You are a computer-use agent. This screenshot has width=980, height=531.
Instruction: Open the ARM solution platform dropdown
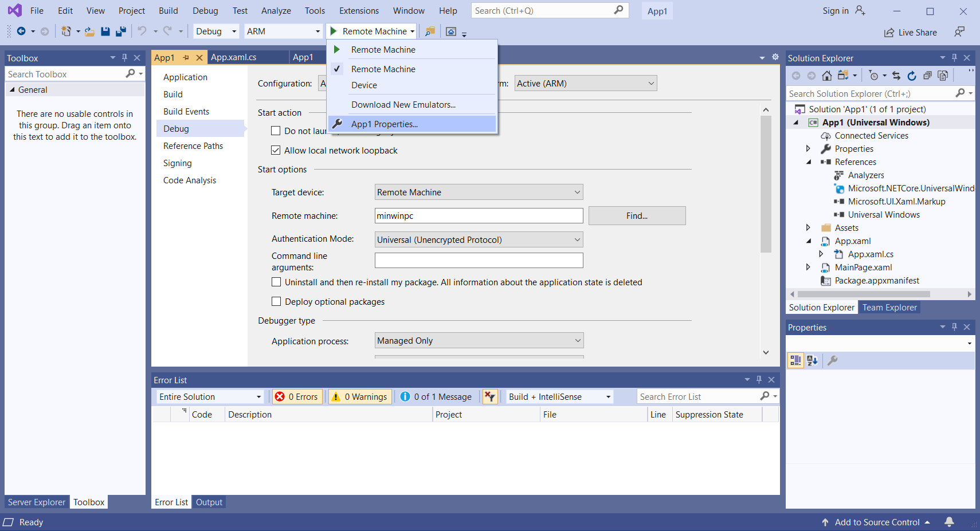[284, 32]
